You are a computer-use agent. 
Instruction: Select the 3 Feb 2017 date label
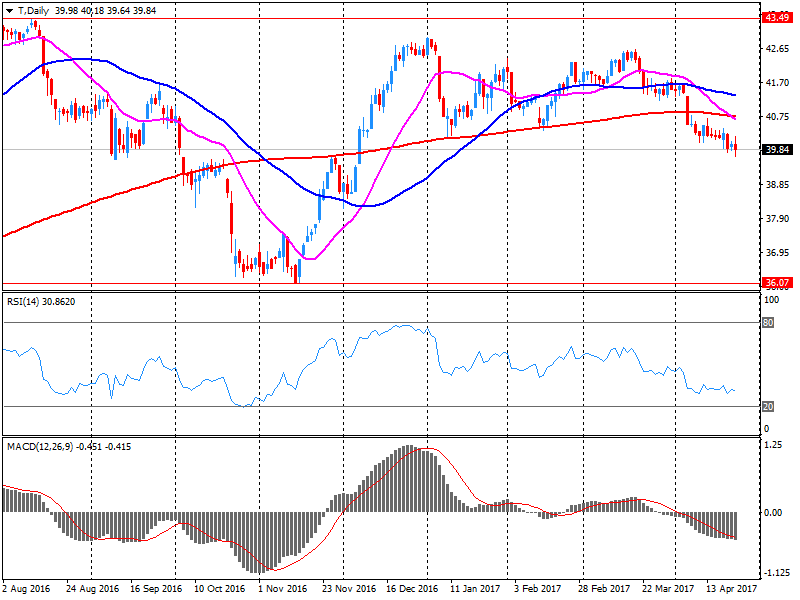[537, 588]
